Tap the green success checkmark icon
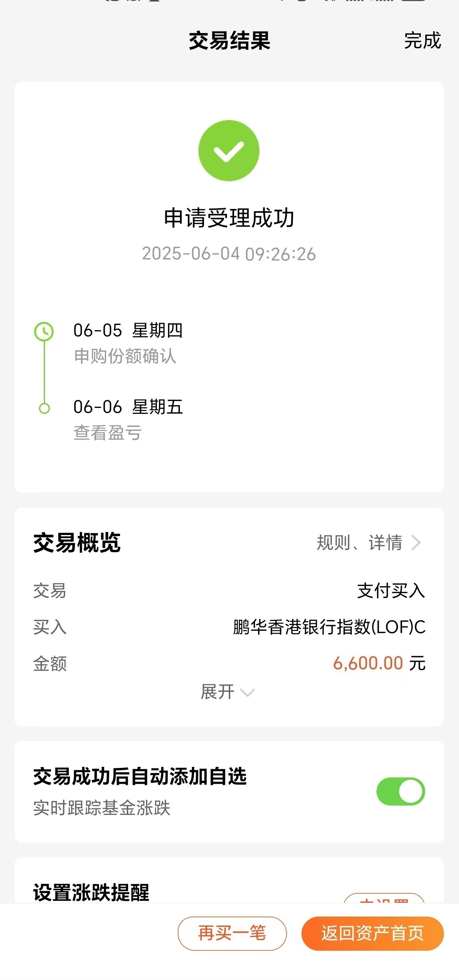Viewport: 459px width, 980px height. pos(229,151)
